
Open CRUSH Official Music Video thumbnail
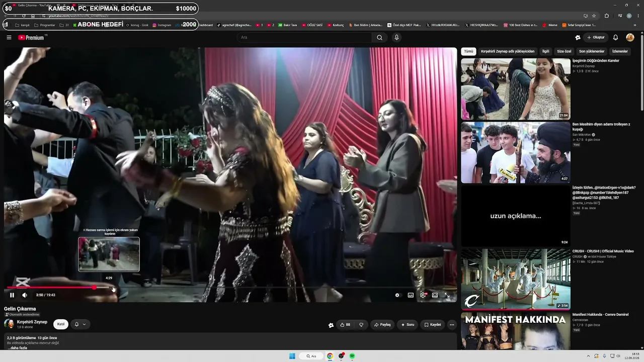click(x=516, y=279)
